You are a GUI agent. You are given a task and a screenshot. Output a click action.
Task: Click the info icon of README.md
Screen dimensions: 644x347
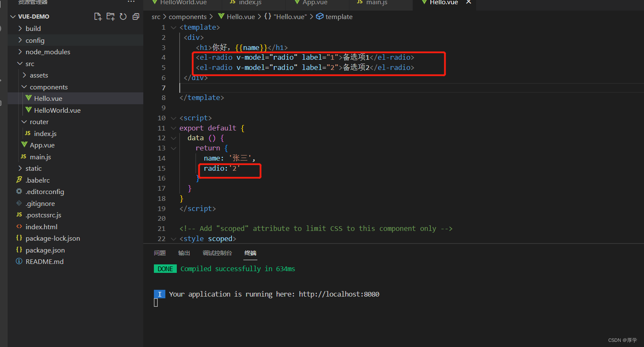(19, 261)
